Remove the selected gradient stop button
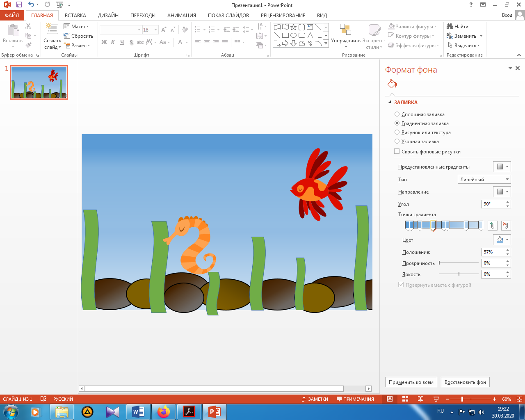This screenshot has width=525, height=420. click(x=506, y=226)
